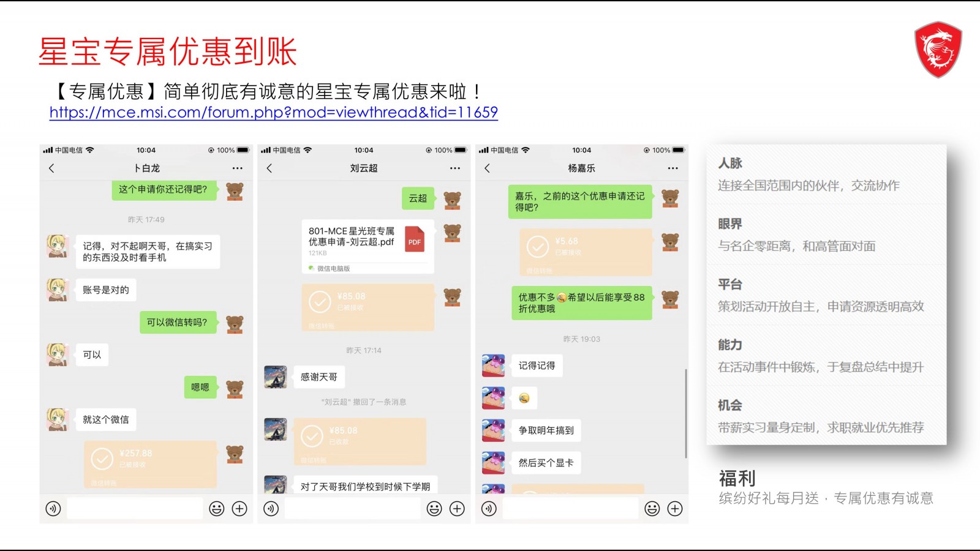Click the emoji-only message in 杨嘉乐 chat
The height and width of the screenshot is (551, 980).
[x=524, y=399]
